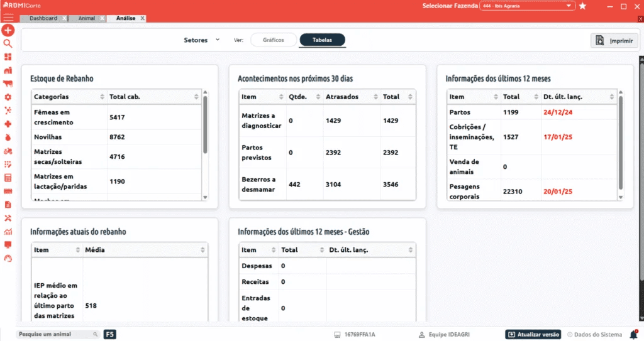The image size is (644, 341).
Task: Switch view to Tabelas
Action: (323, 40)
